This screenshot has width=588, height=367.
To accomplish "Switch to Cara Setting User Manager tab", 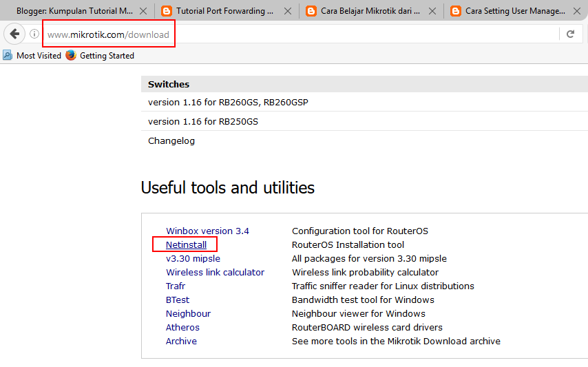I will (x=515, y=11).
